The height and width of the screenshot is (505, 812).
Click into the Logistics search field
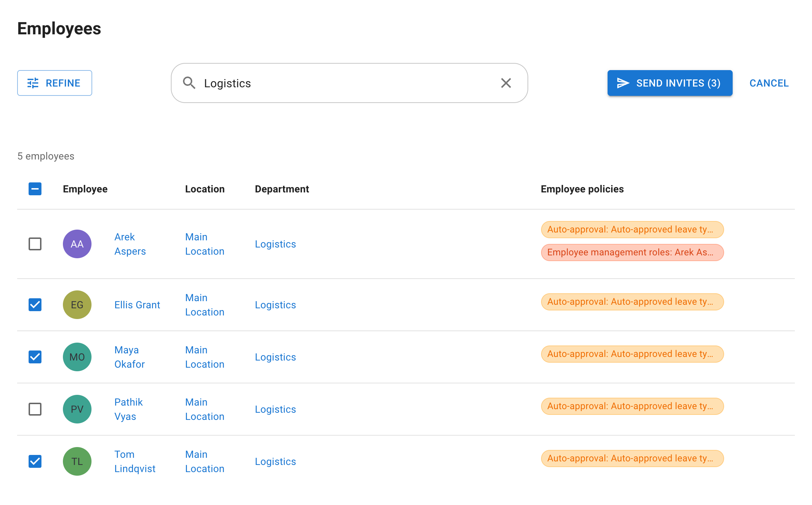click(349, 83)
